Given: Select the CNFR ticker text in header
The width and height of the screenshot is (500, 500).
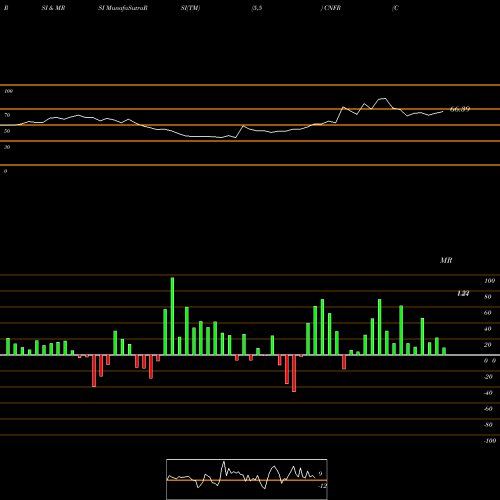Looking at the screenshot, I should click(332, 8).
